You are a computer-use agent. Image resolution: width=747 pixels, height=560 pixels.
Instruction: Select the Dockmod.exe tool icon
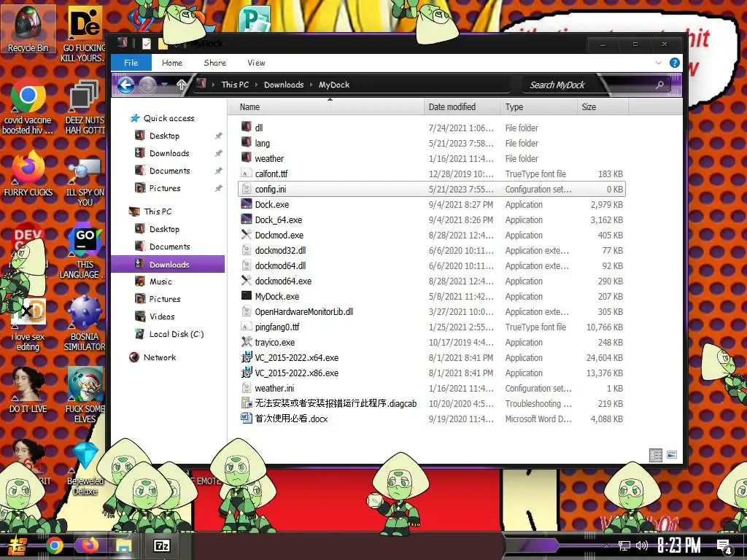[247, 235]
